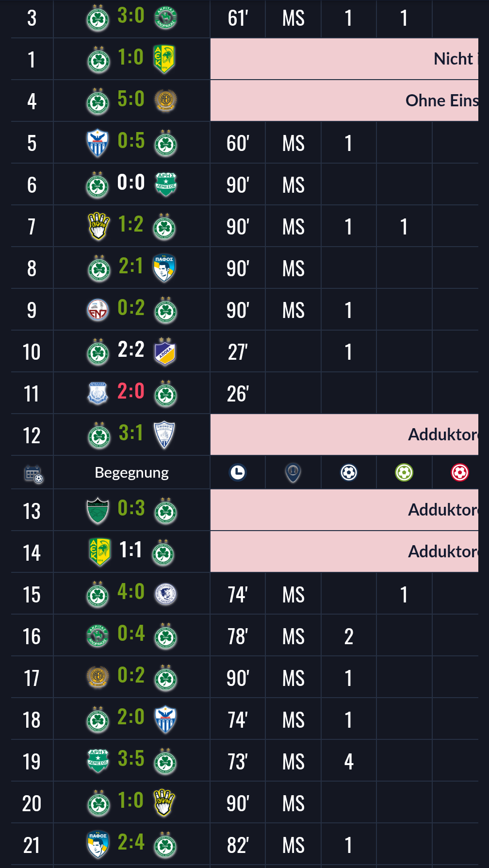This screenshot has width=489, height=868.
Task: Open the red 2:0 result of matchday 11
Action: (x=131, y=392)
